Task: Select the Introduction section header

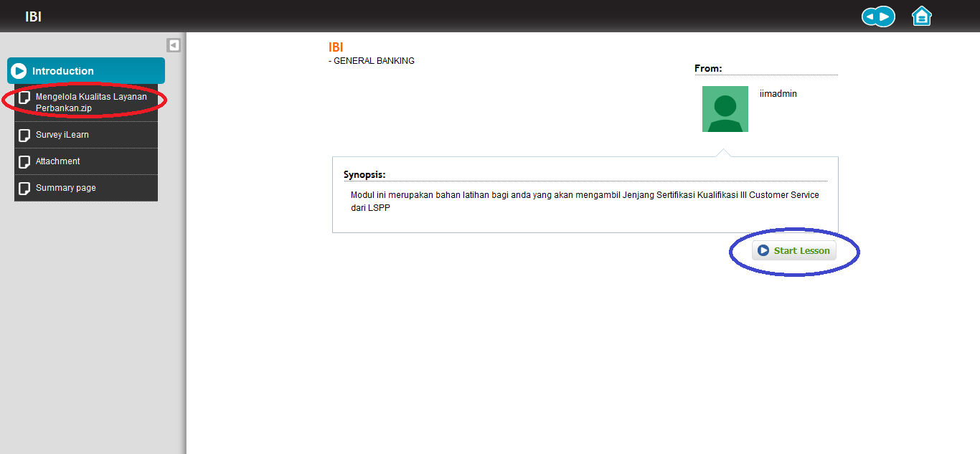Action: coord(86,71)
